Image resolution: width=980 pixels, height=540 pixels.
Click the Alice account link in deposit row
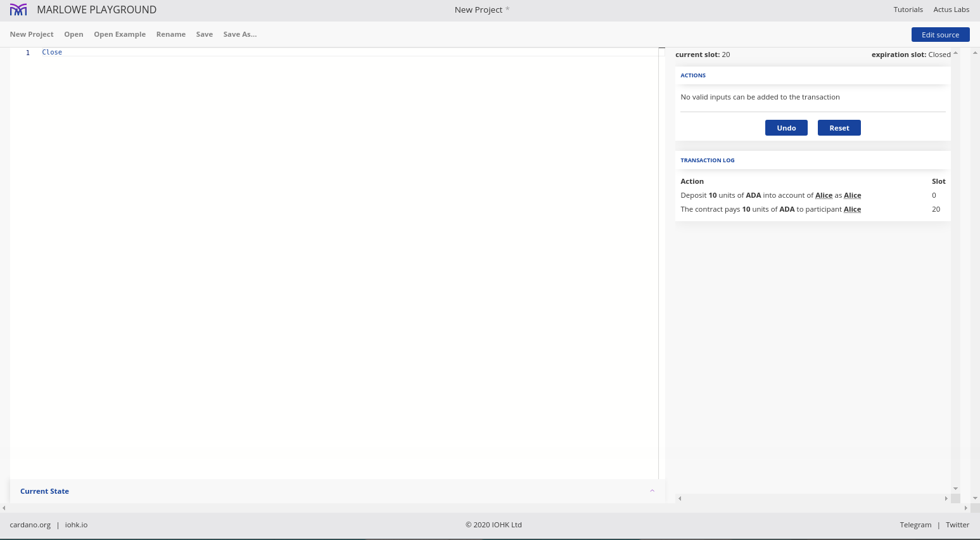[x=824, y=195]
